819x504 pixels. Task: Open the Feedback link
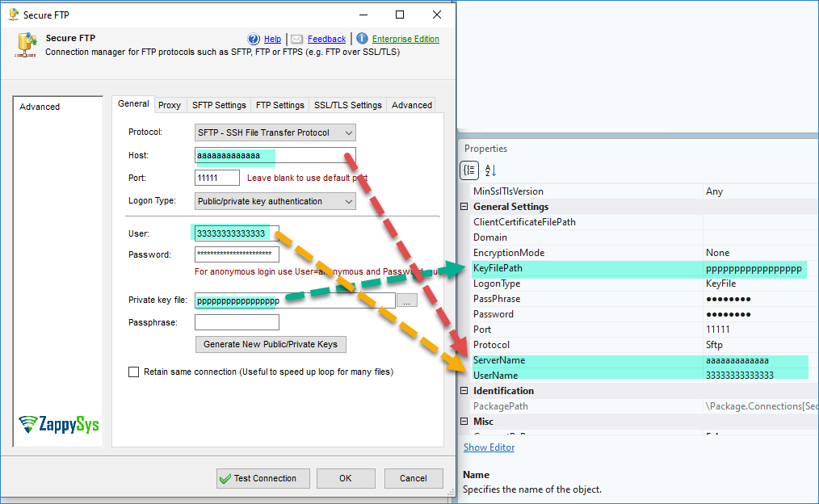pyautogui.click(x=326, y=39)
